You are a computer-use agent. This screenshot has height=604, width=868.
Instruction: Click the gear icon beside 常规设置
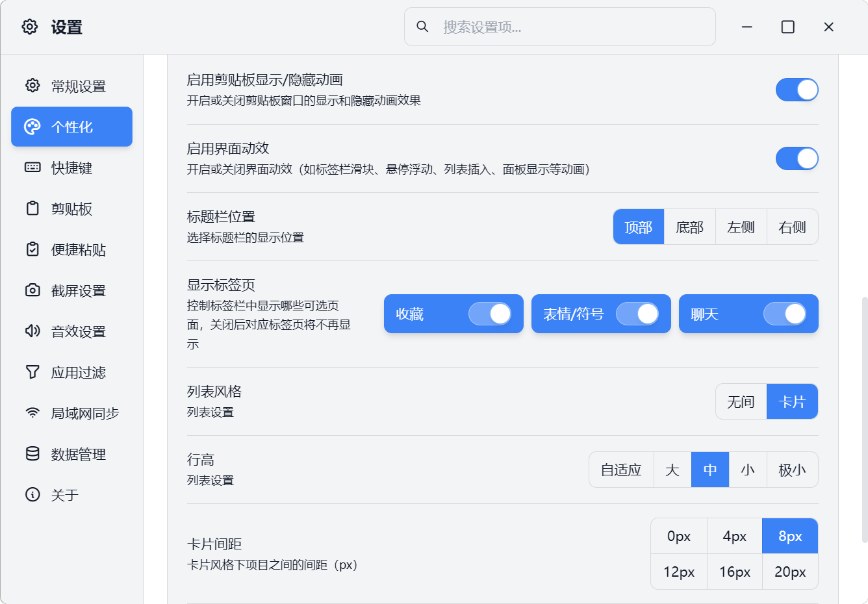32,85
